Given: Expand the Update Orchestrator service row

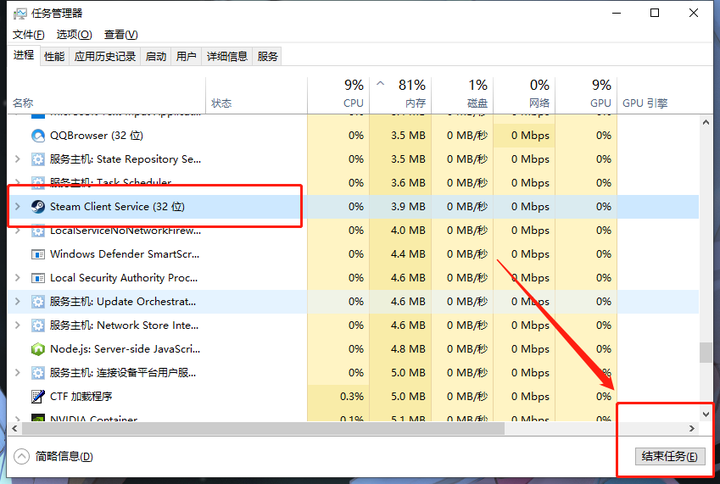Looking at the screenshot, I should (x=17, y=302).
